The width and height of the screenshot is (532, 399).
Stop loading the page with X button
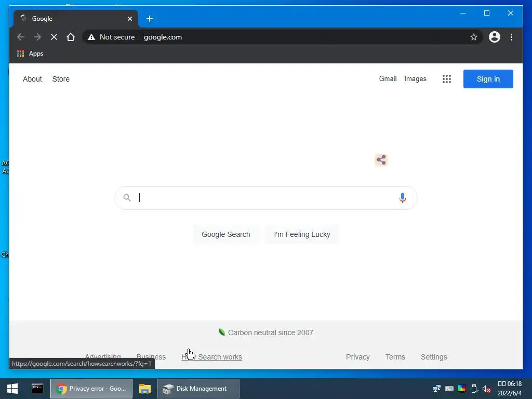pyautogui.click(x=54, y=37)
